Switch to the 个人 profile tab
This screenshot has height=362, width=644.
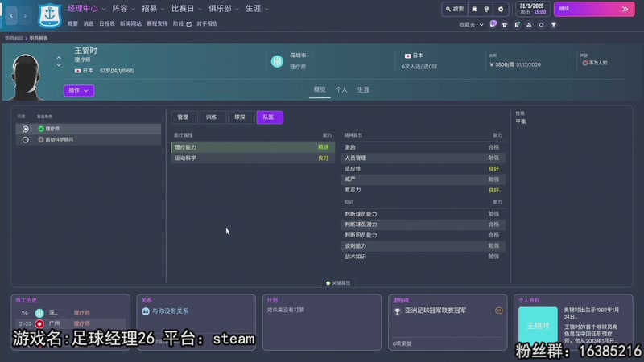[341, 90]
